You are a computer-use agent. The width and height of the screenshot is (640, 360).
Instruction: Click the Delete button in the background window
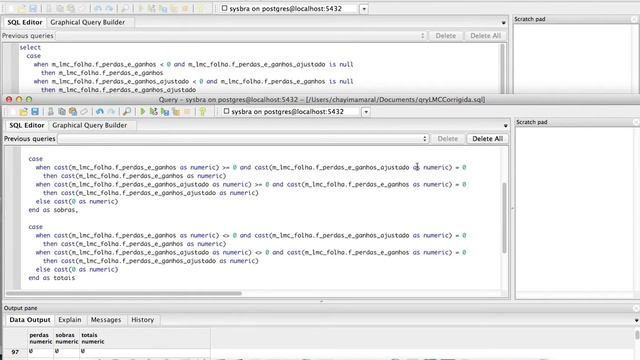(445, 36)
